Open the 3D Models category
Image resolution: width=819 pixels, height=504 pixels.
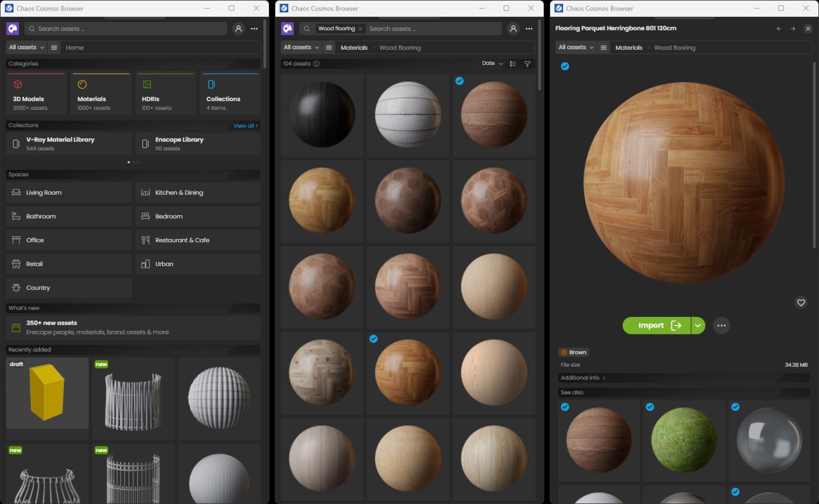(x=36, y=93)
